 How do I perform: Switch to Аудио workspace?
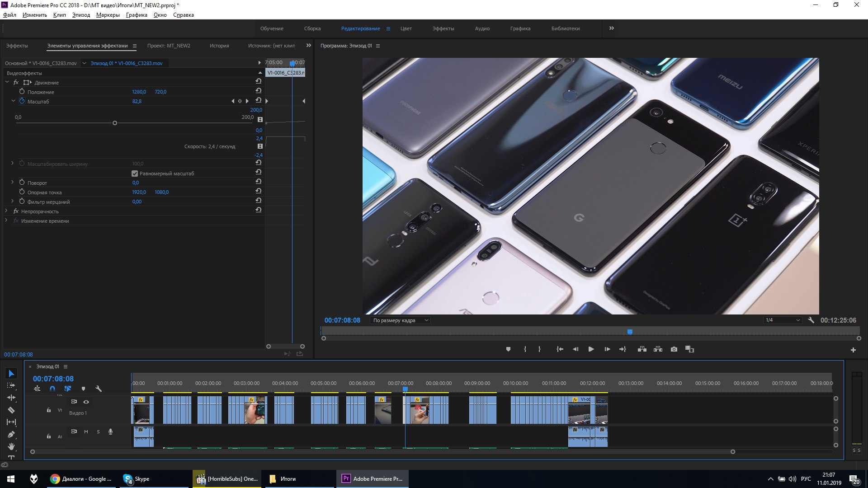(482, 28)
